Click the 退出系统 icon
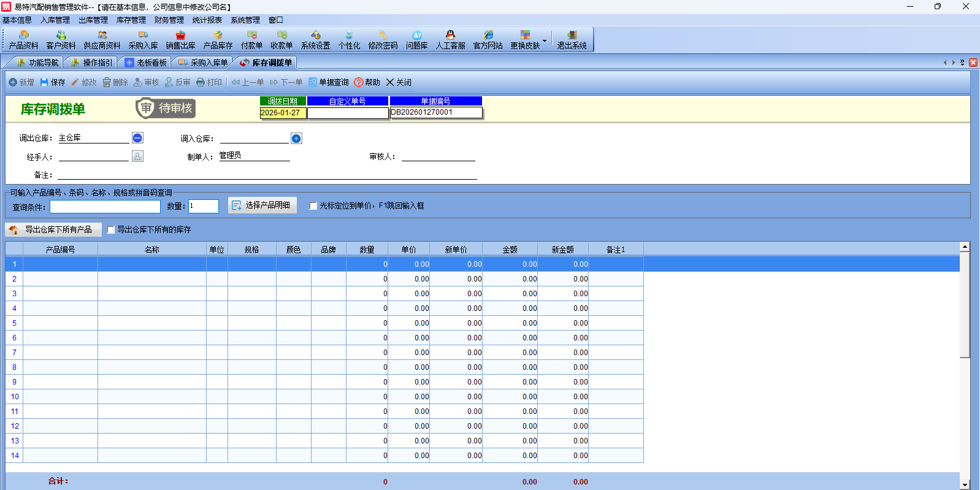The height and width of the screenshot is (490, 980). tap(572, 40)
